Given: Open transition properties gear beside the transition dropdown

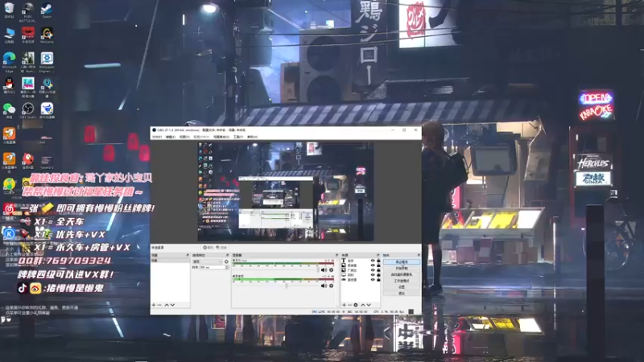Looking at the screenshot, I should click(x=226, y=261).
